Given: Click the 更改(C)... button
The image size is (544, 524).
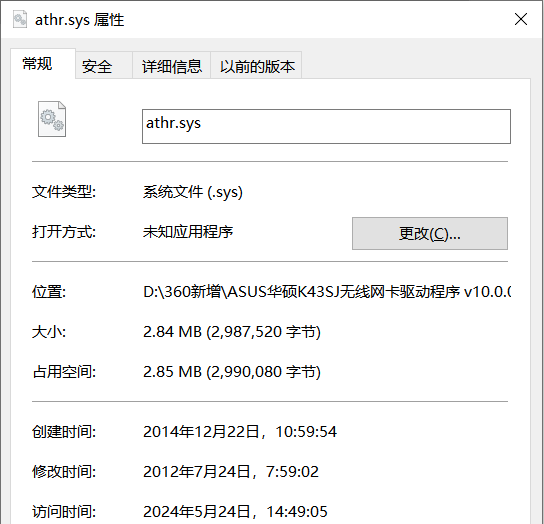Looking at the screenshot, I should (x=430, y=234).
